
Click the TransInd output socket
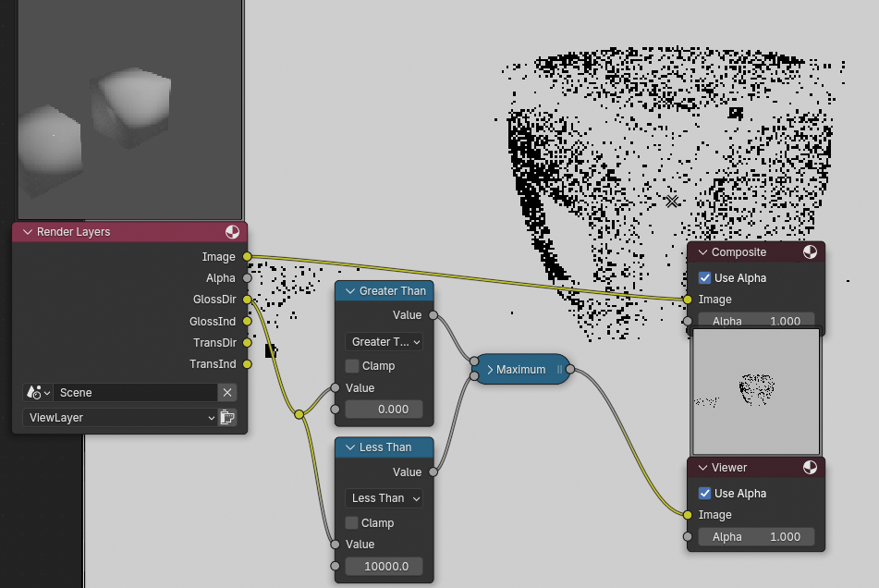coord(247,363)
